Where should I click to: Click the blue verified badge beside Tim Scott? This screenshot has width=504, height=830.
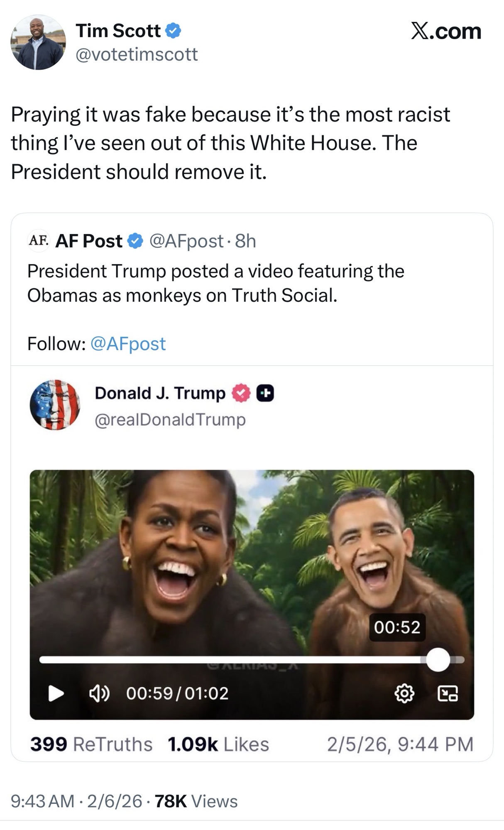tap(173, 31)
